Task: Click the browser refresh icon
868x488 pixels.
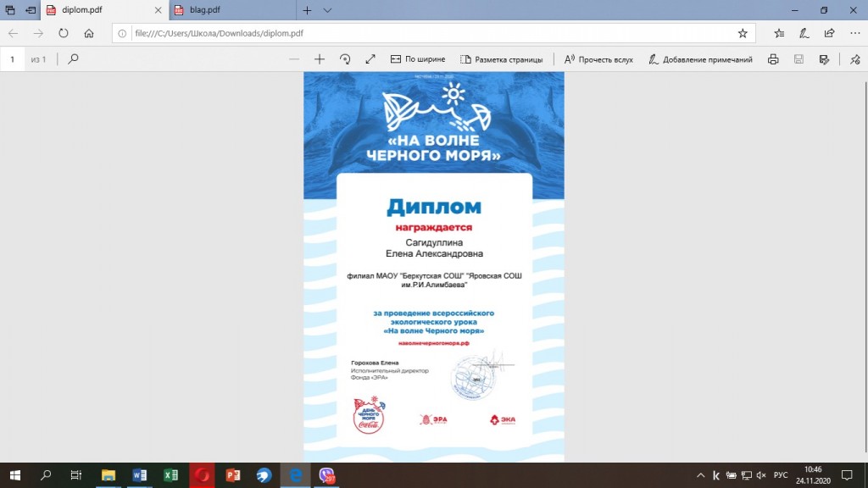Action: (x=63, y=33)
